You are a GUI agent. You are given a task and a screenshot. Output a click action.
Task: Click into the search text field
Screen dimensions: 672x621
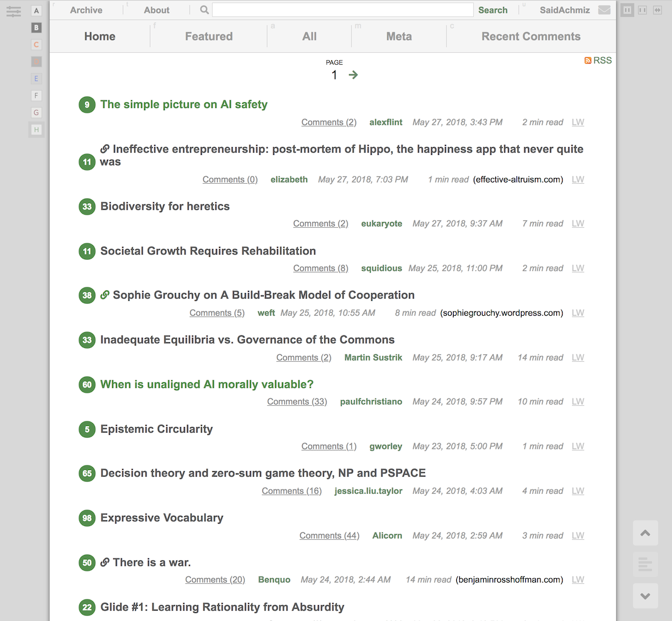[x=342, y=10]
